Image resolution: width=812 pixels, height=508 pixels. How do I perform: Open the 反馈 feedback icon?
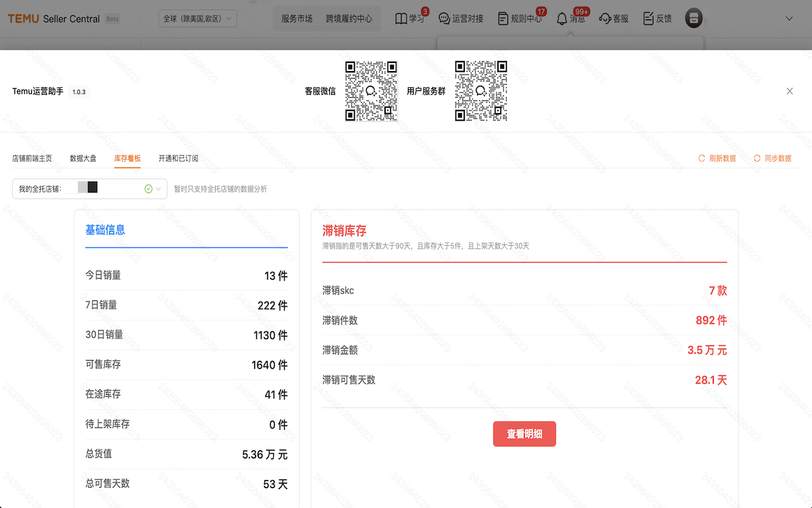[x=657, y=18]
